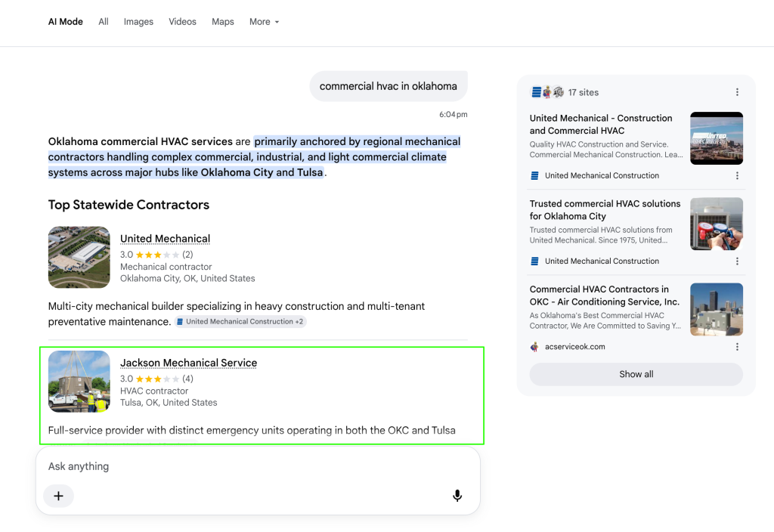Click the Jackson Mechanical Service thumbnail photo

[79, 382]
